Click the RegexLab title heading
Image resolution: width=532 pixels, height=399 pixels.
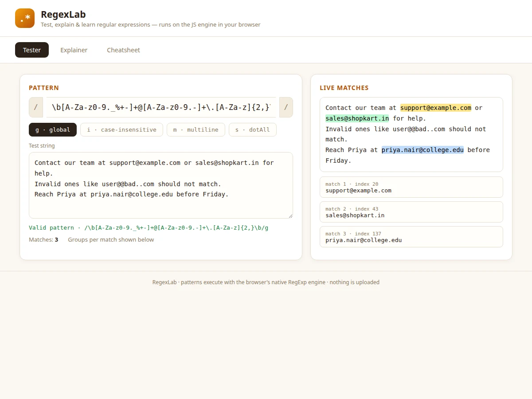point(63,14)
